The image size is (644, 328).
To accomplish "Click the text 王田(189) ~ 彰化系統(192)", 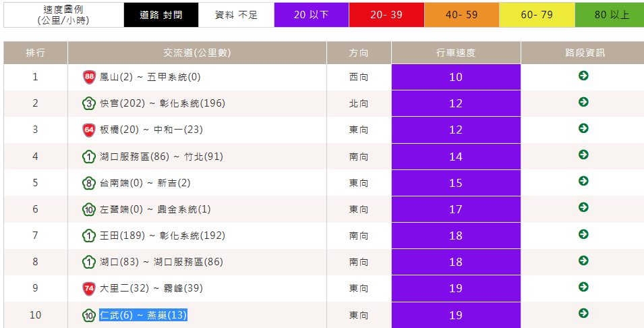I will click(163, 236).
